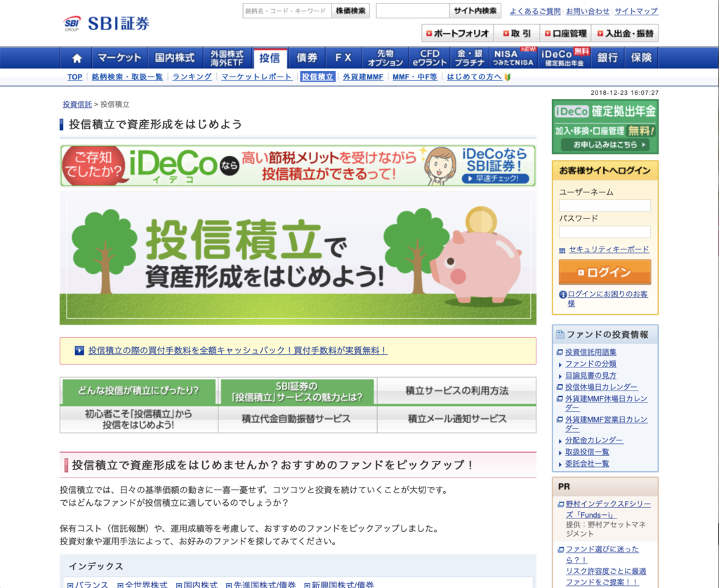Viewport: 719px width, 588px height.
Task: Open the 国内株式 tab
Action: point(175,58)
